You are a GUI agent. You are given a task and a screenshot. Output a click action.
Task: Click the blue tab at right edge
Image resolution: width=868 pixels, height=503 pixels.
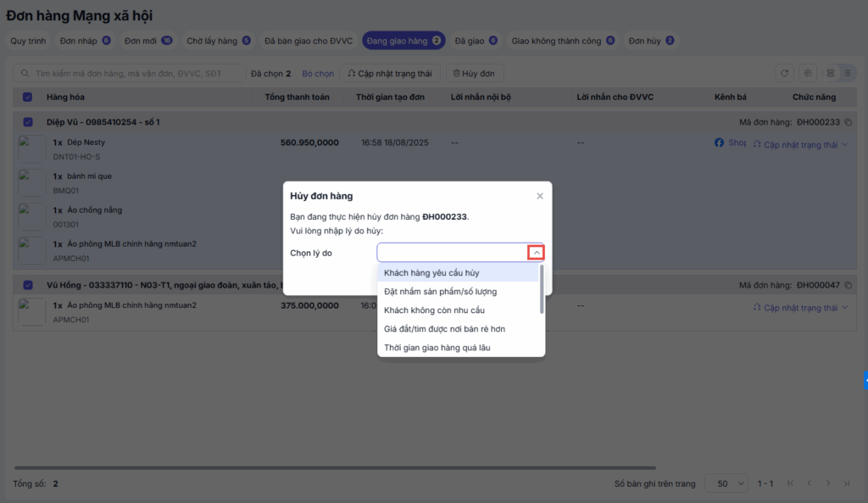coord(865,381)
